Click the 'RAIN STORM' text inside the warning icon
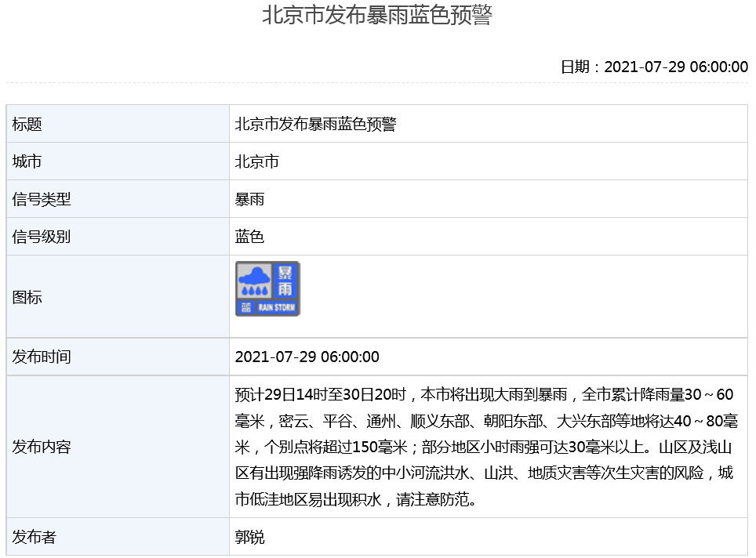Screen dimensions: 756x558 pos(276,308)
